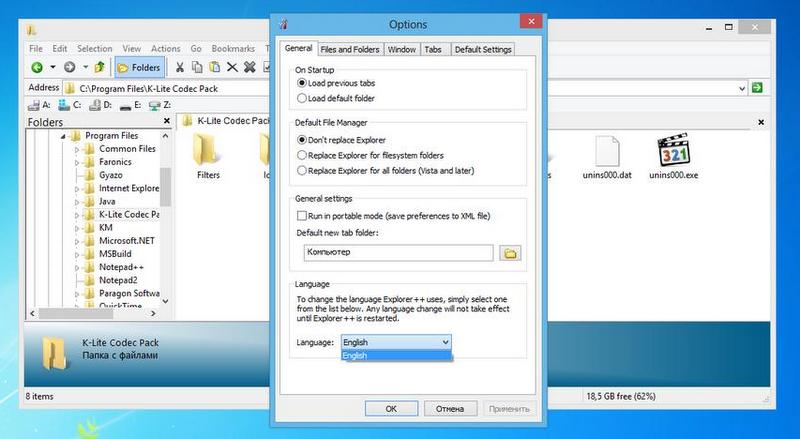
Task: Switch to the Window options tab
Action: pos(402,50)
